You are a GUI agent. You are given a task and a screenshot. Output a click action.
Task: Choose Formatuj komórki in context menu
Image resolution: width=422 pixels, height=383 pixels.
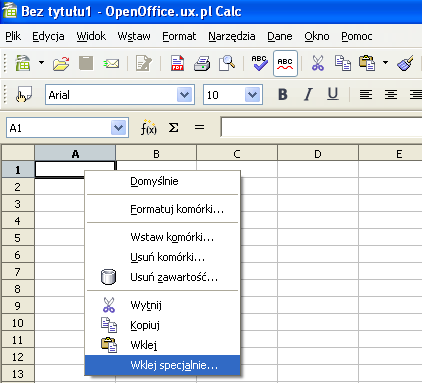click(162, 209)
